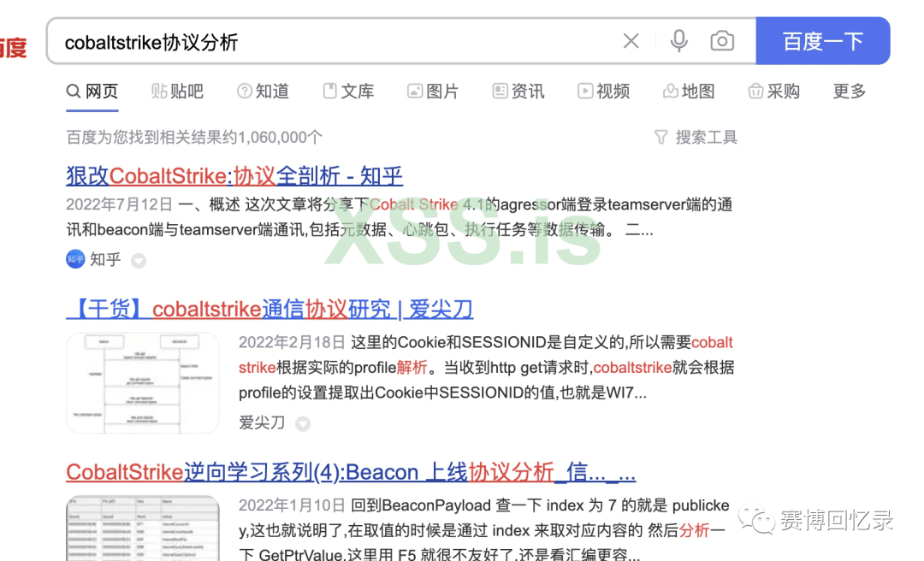924x561 pixels.
Task: Expand dropdown arrow next to 爱尖刀 source
Action: tap(303, 423)
